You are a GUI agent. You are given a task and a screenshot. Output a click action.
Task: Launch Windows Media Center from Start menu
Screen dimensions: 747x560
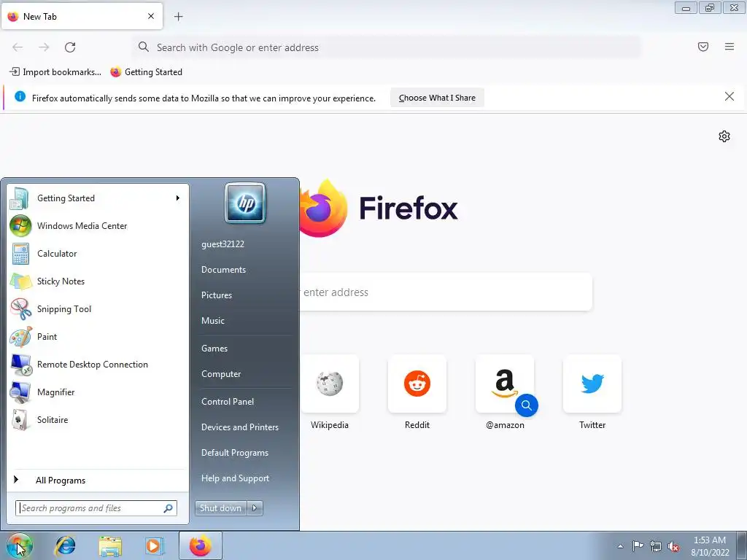pos(98,226)
